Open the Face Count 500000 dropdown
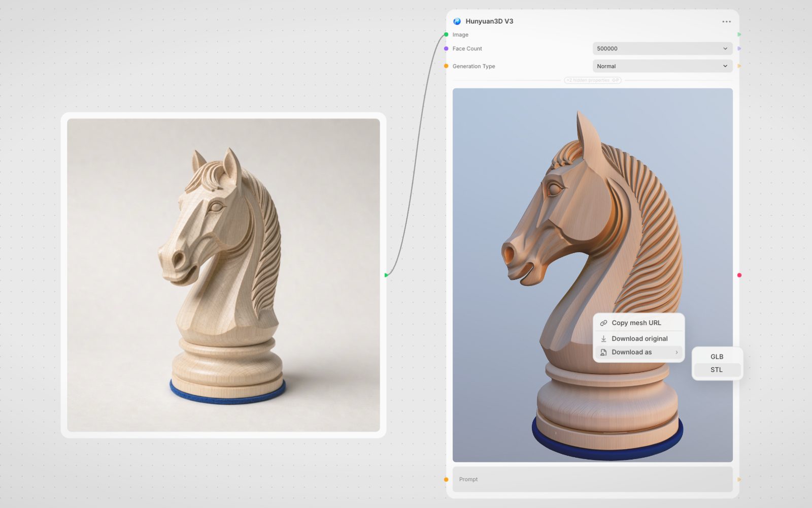 (662, 49)
